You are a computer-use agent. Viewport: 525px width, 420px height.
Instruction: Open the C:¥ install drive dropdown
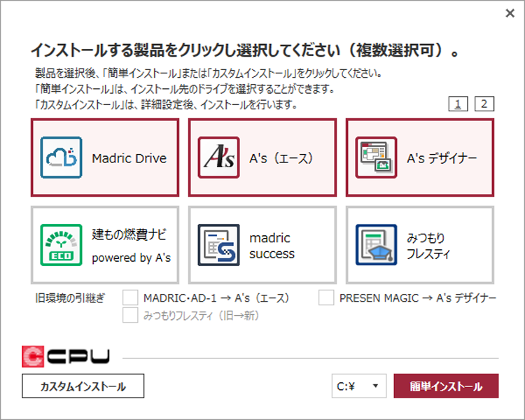tap(359, 386)
